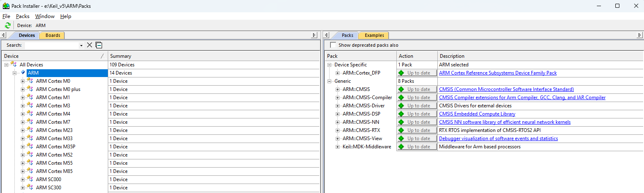644x193 pixels.
Task: Select the Packs tab
Action: (347, 35)
